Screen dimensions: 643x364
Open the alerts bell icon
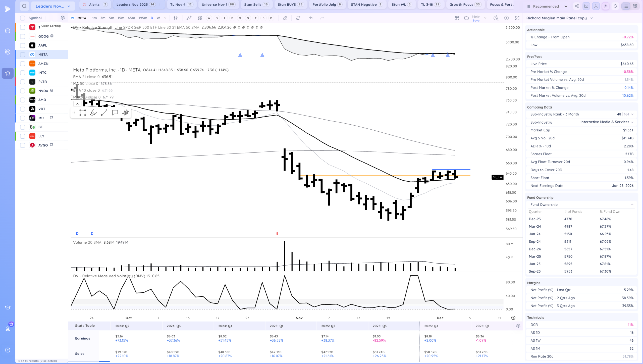click(615, 6)
